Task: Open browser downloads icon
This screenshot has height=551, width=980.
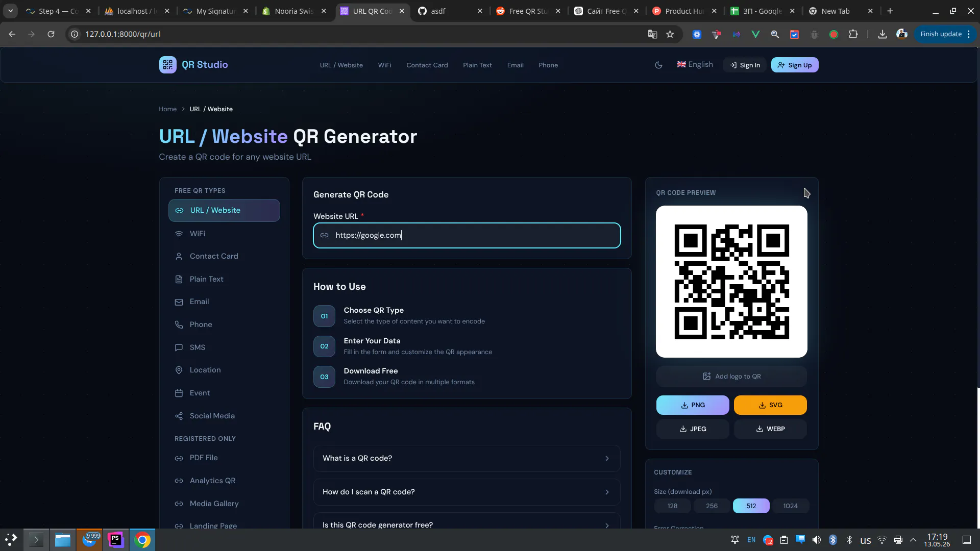Action: pos(882,34)
